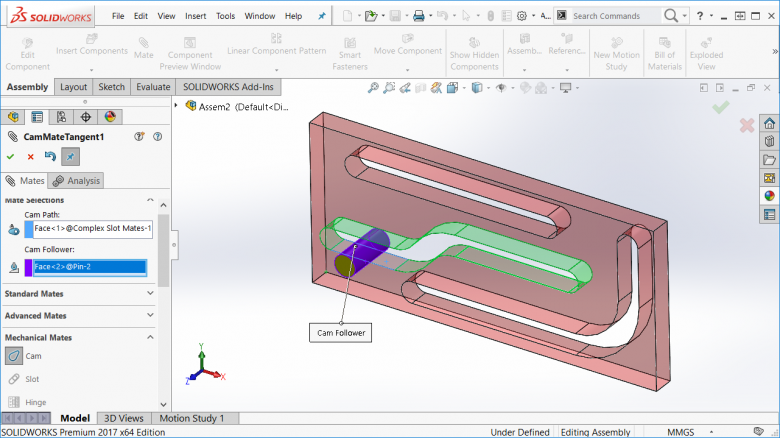Open PropertyManager help question mark
780x438 pixels.
coord(158,136)
